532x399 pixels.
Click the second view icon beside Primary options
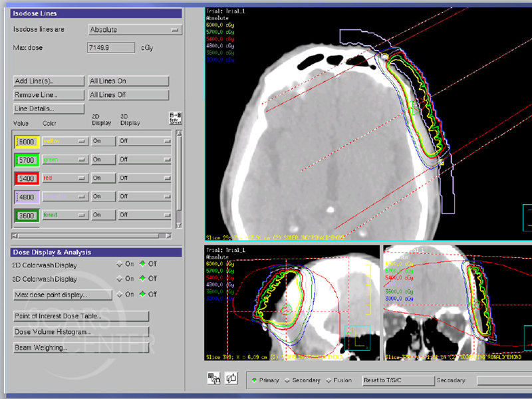pyautogui.click(x=232, y=379)
